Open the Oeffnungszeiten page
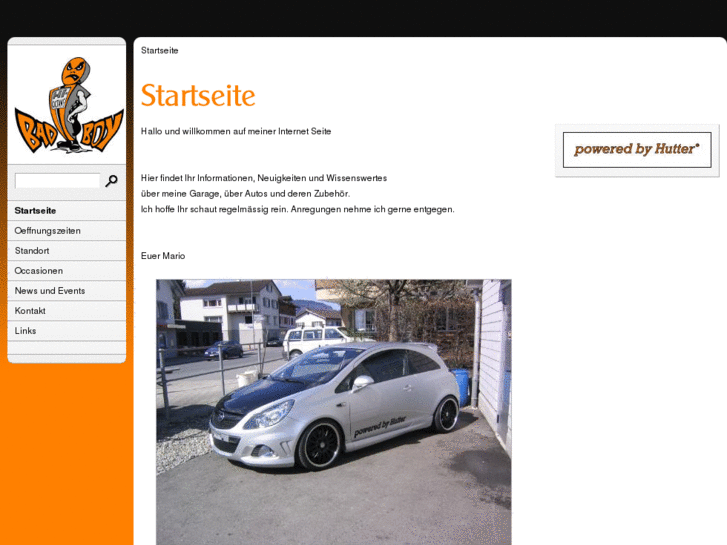Viewport: 727px width, 545px height. tap(47, 231)
